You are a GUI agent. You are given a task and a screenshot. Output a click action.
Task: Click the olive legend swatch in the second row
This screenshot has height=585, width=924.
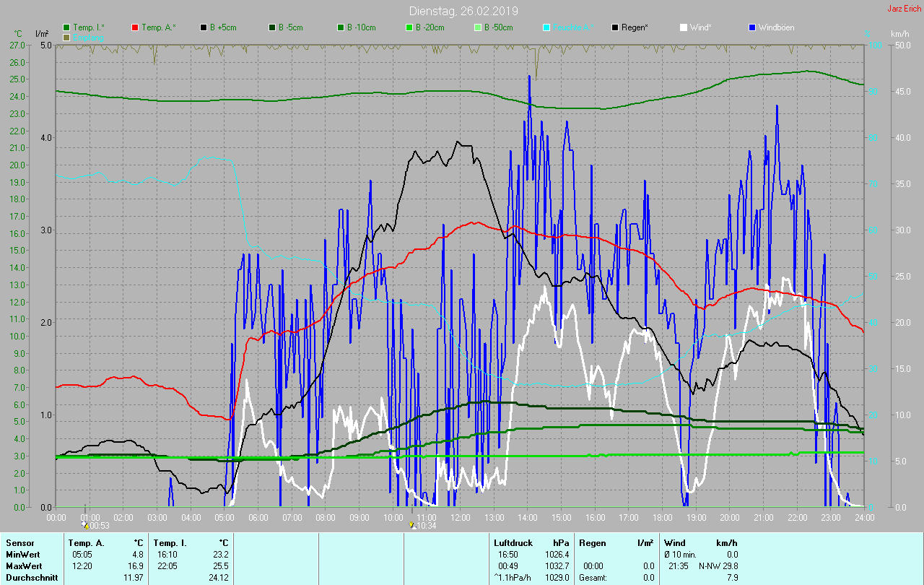[67, 37]
